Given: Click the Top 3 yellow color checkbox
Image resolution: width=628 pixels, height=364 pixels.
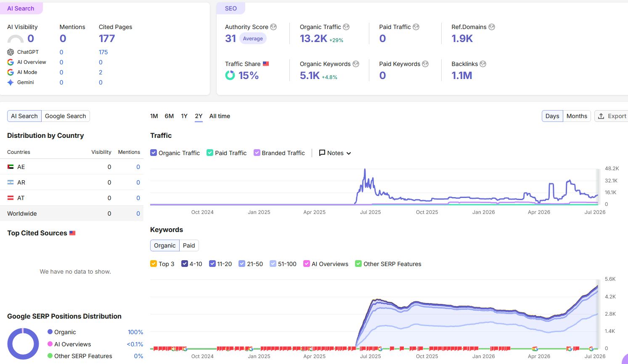Looking at the screenshot, I should coord(154,264).
